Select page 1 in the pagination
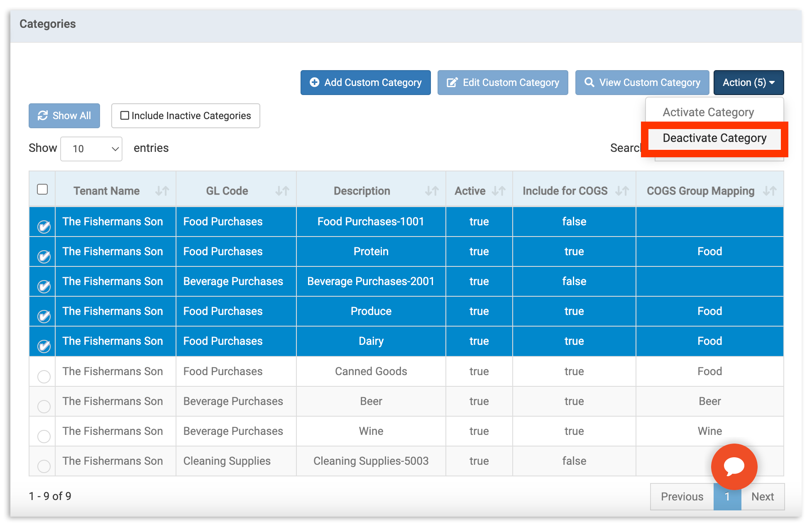Viewport: 812px width, 527px height. click(727, 496)
